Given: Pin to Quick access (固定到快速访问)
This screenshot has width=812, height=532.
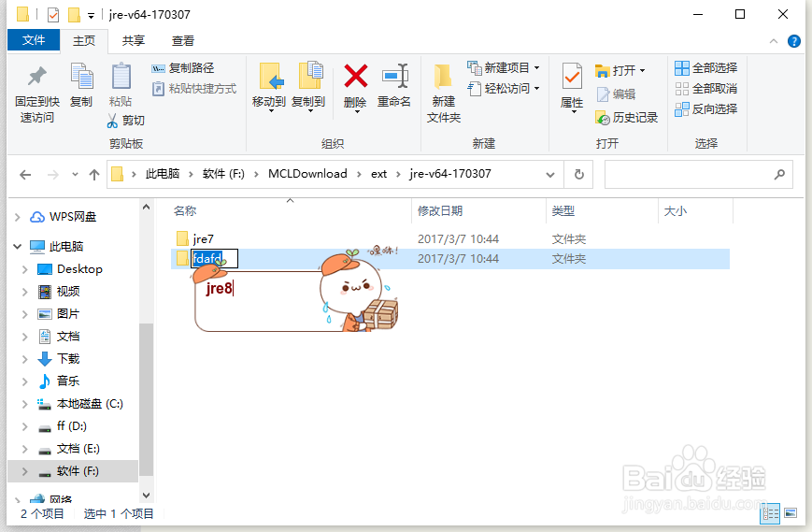Looking at the screenshot, I should coord(36,94).
